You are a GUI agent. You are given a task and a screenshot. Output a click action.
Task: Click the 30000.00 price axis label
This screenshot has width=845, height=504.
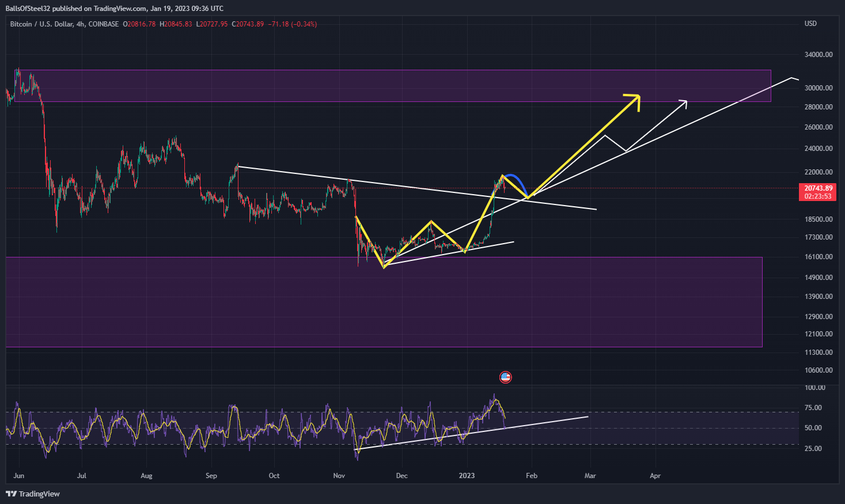click(819, 88)
